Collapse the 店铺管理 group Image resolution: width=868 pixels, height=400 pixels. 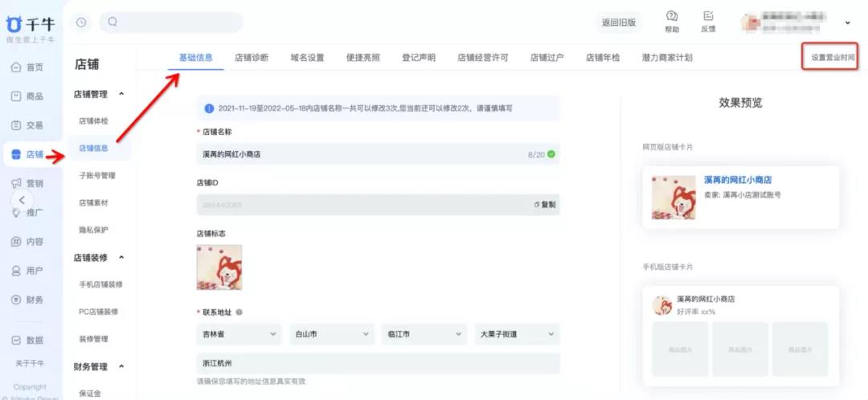(122, 94)
